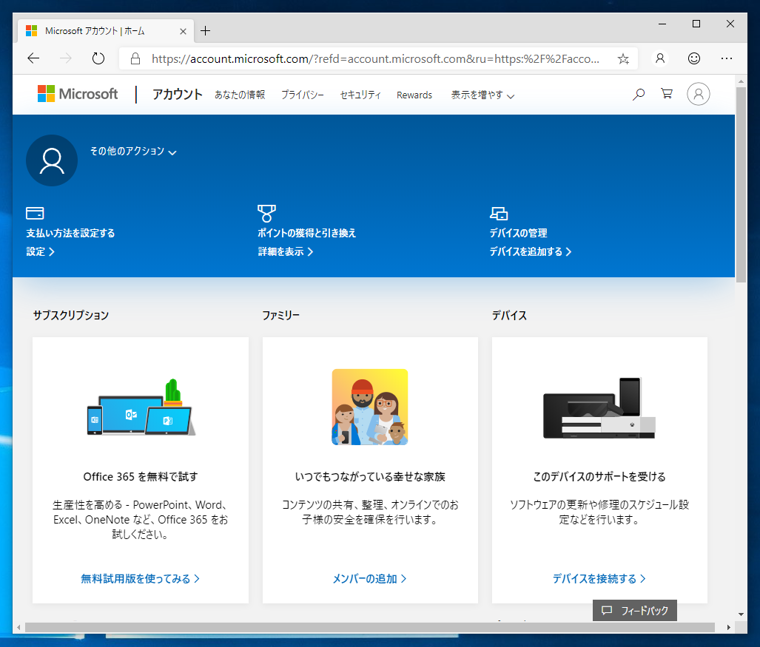Click the サブスクリプション section heading
This screenshot has height=647, width=760.
[71, 316]
